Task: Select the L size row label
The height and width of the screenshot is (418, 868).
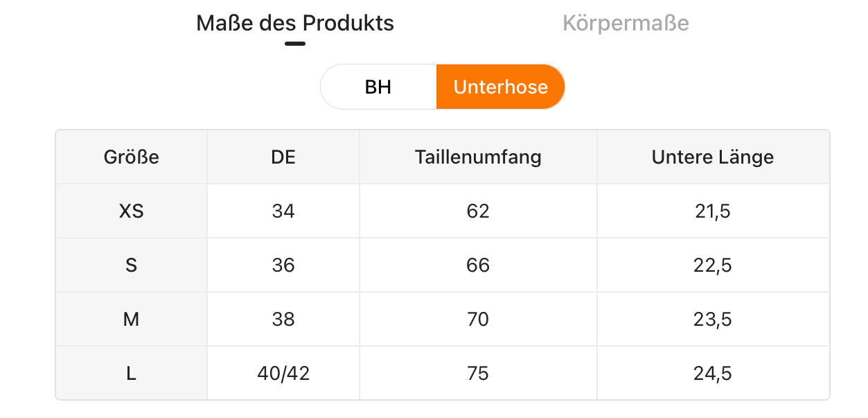Action: 131,374
